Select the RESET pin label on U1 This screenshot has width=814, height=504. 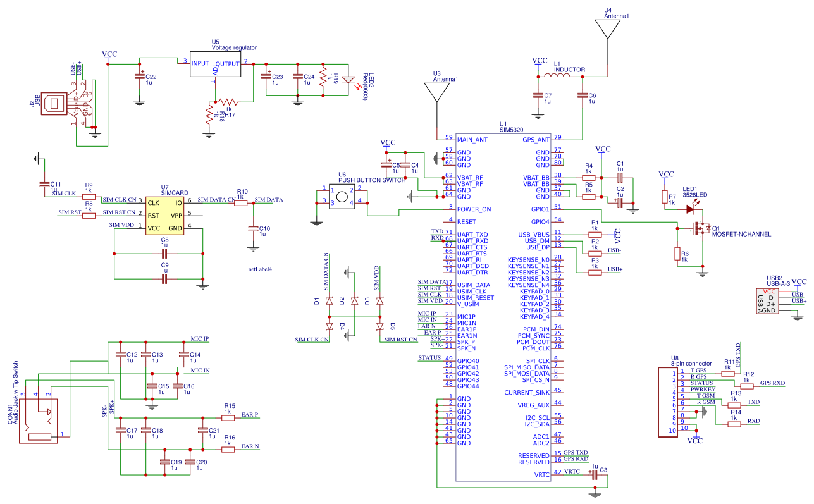point(466,222)
